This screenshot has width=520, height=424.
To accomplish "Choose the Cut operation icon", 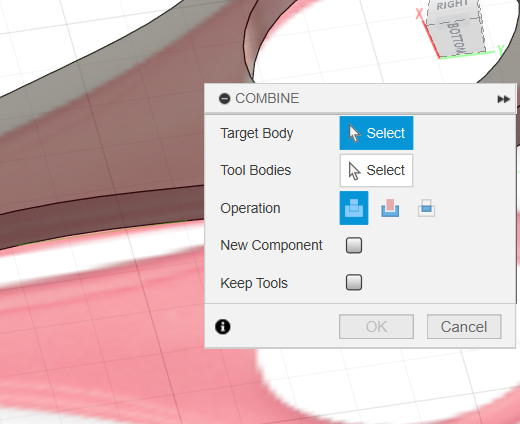I will [390, 208].
